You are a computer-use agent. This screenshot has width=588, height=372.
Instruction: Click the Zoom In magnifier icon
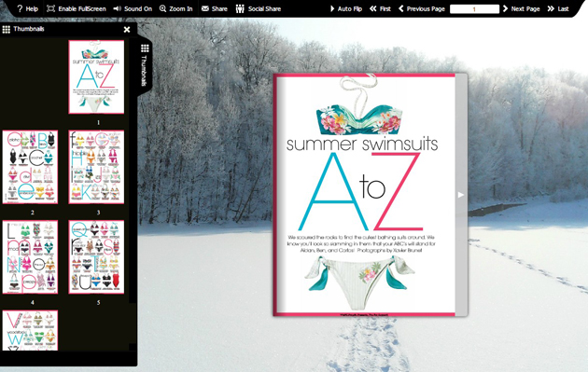[162, 8]
